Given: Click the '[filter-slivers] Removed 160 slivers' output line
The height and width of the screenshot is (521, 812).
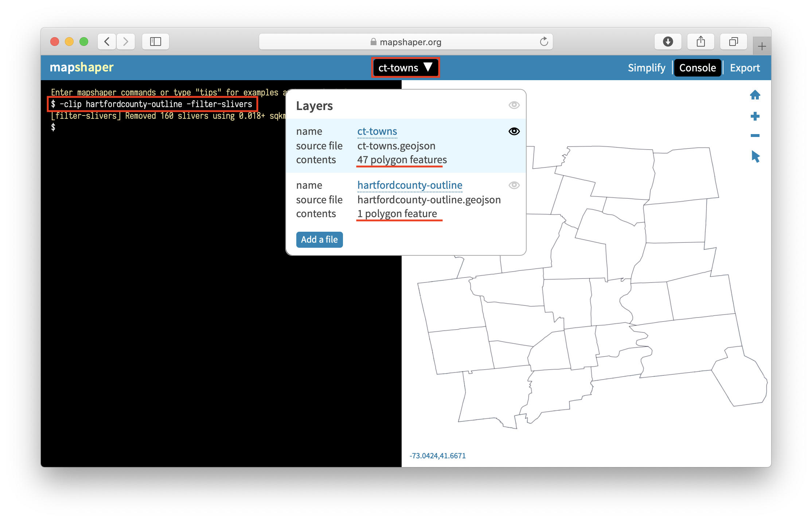Looking at the screenshot, I should [x=168, y=116].
